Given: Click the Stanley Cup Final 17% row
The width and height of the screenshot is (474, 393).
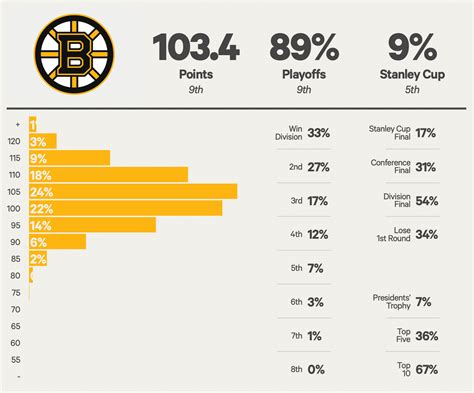Looking at the screenshot, I should point(402,133).
